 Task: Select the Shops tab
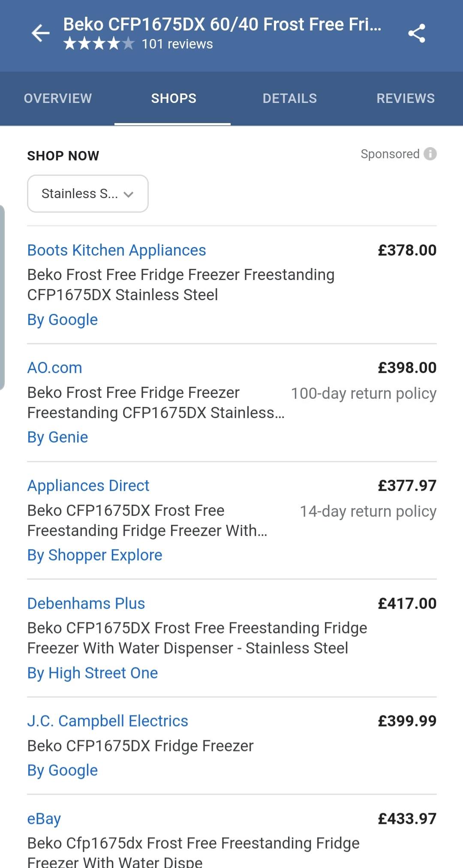pyautogui.click(x=174, y=98)
